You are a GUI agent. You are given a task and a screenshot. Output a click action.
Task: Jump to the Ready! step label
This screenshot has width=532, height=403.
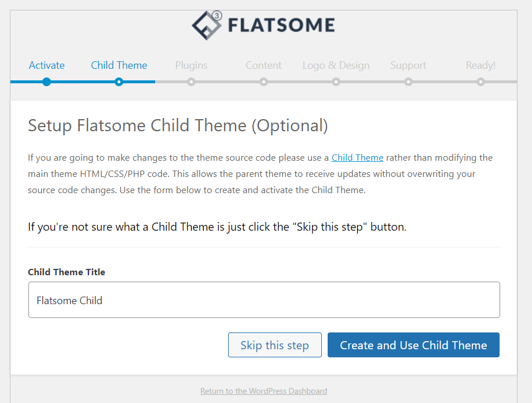coord(480,65)
